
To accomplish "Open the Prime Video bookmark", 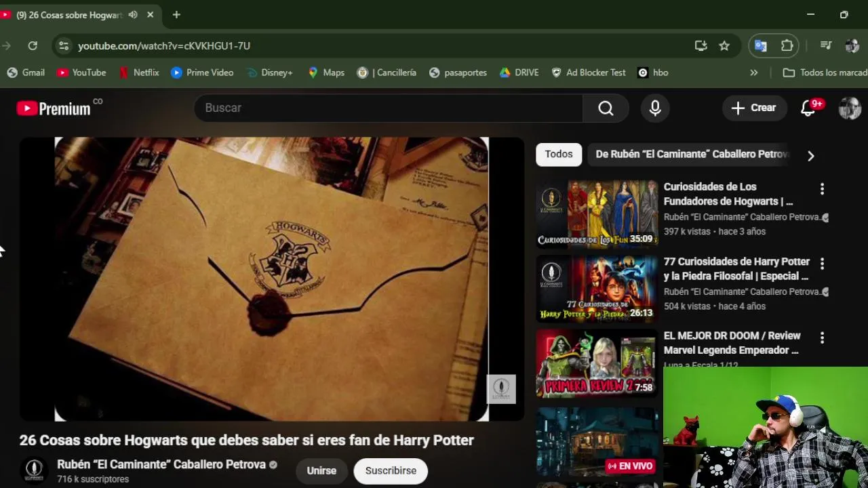I will tap(202, 73).
